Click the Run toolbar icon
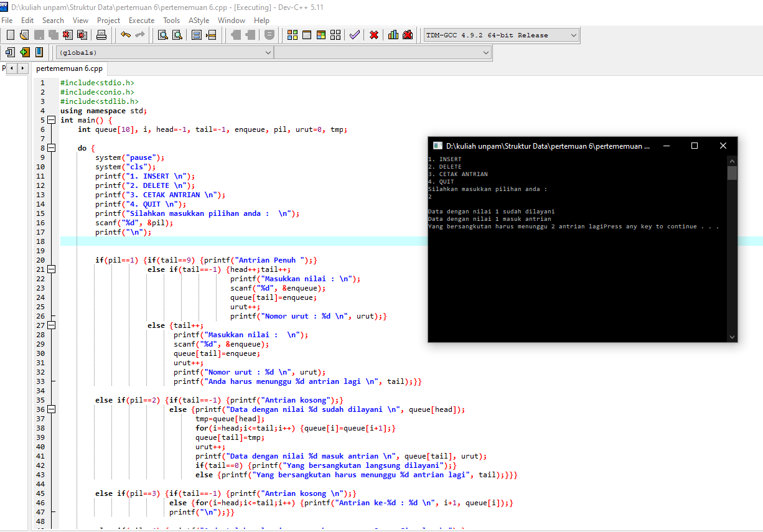763x532 pixels. [307, 35]
